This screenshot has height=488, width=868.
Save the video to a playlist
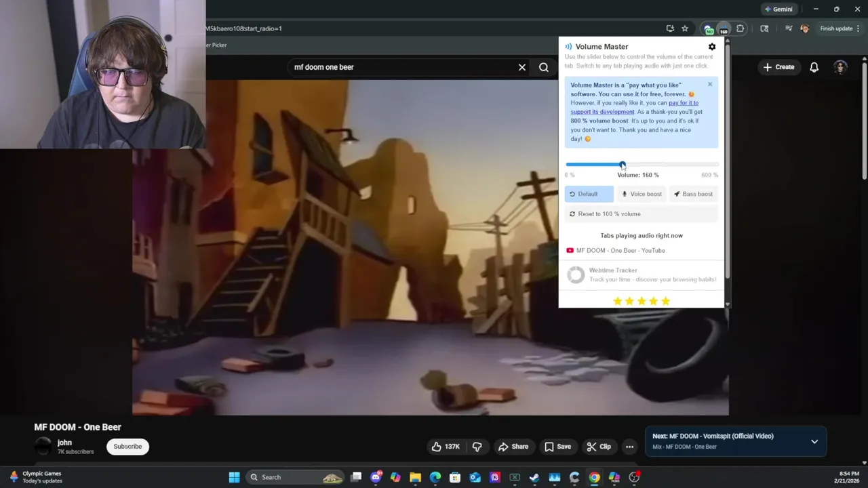557,447
